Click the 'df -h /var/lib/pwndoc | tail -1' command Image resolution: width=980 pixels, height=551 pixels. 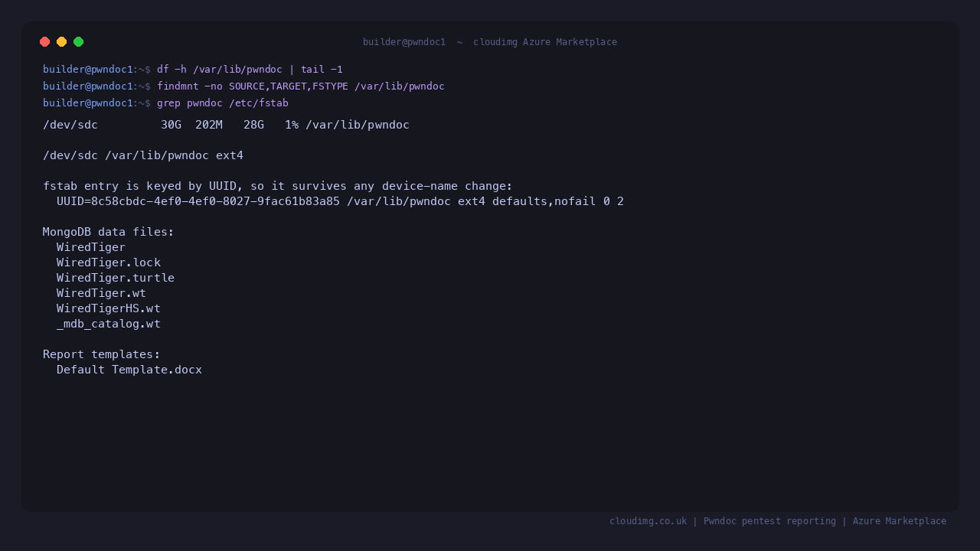tap(250, 70)
